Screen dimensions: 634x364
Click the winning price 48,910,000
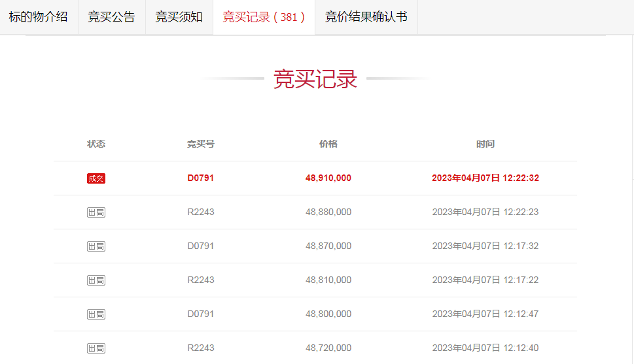328,178
